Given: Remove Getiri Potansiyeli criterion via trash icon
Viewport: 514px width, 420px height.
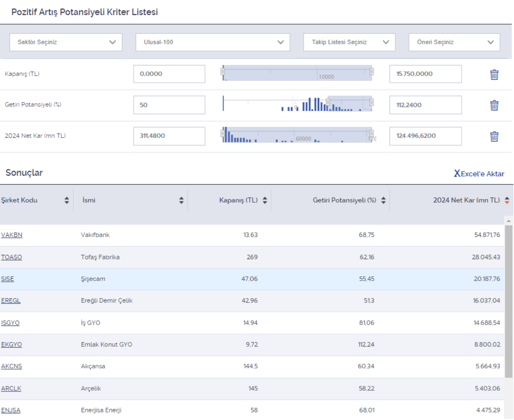Looking at the screenshot, I should pyautogui.click(x=494, y=105).
